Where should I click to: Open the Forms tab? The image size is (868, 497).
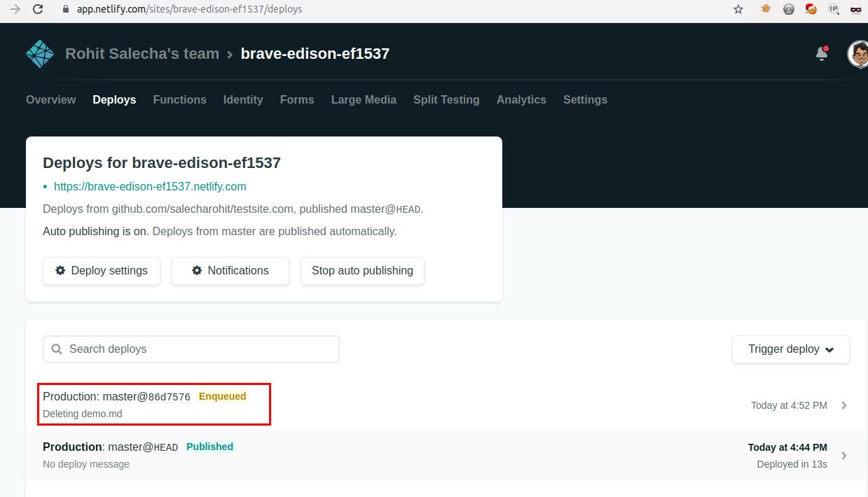click(x=297, y=100)
